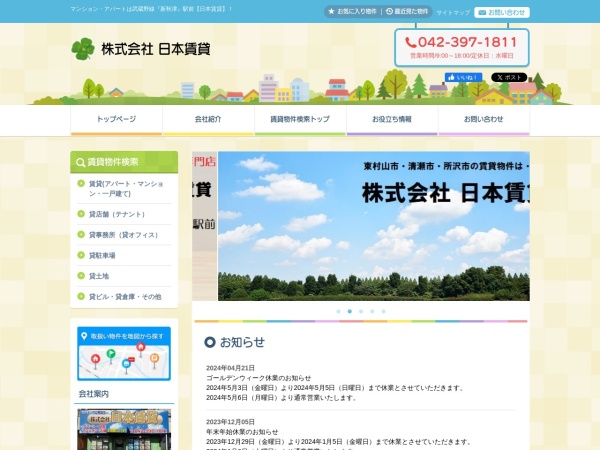Viewport: 600px width, 450px height.
Task: Click the date 2024年04月21日
Action: click(x=230, y=368)
